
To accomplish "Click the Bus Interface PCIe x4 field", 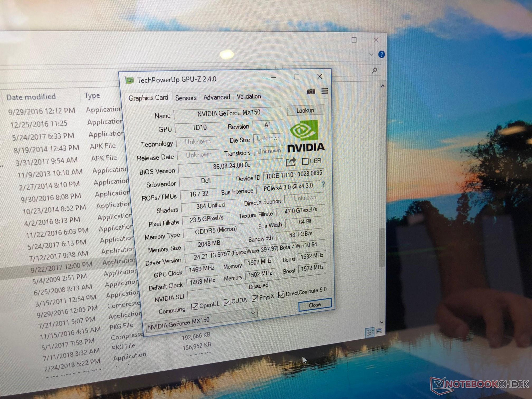I will pyautogui.click(x=288, y=187).
